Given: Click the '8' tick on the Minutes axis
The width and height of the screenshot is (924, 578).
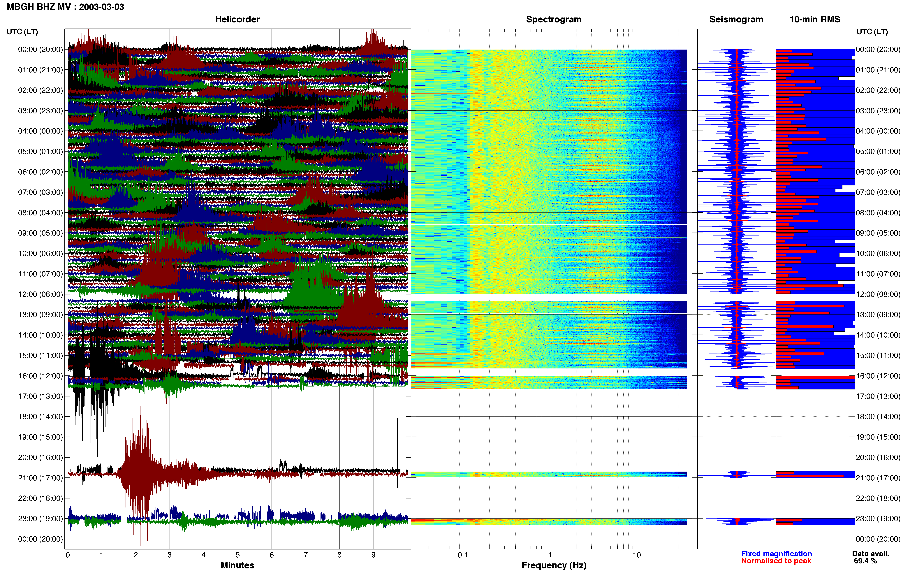Looking at the screenshot, I should (339, 555).
